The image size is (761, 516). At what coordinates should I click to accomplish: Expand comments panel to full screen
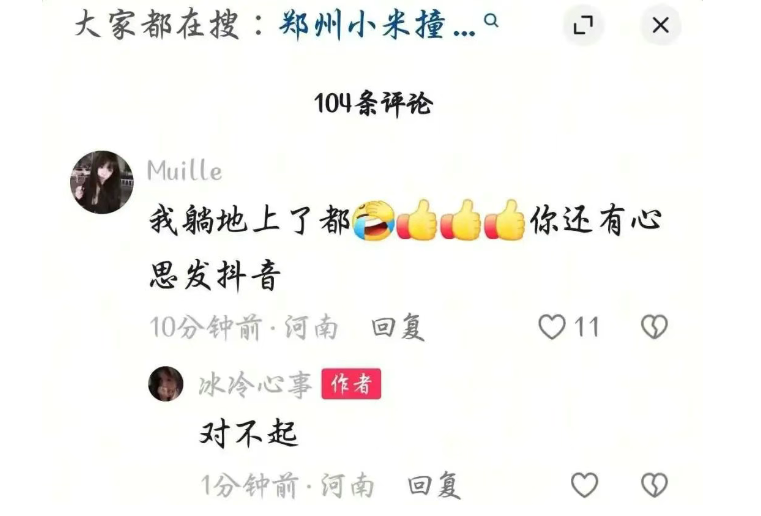(x=583, y=25)
